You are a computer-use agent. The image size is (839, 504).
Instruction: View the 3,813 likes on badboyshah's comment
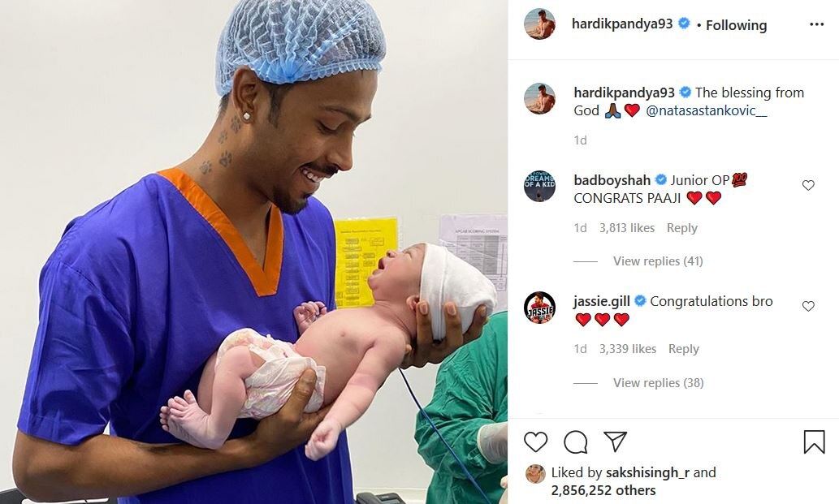pyautogui.click(x=626, y=228)
